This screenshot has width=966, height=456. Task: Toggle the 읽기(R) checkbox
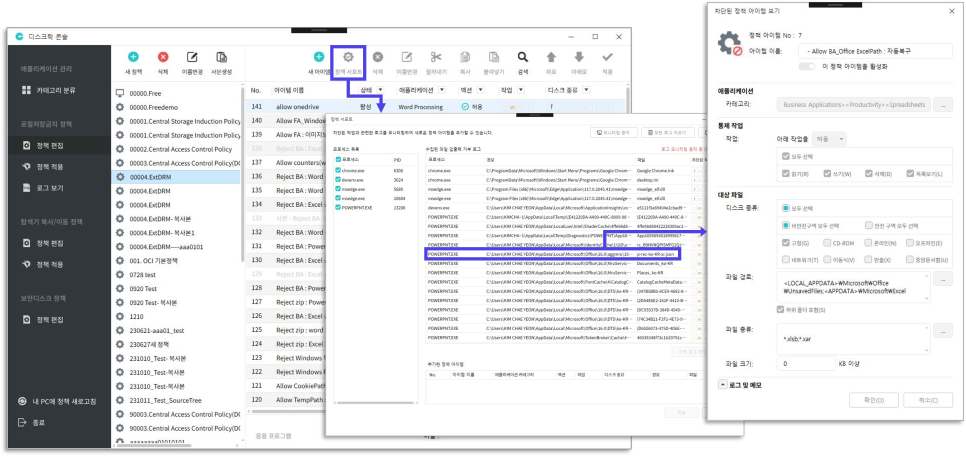(785, 174)
